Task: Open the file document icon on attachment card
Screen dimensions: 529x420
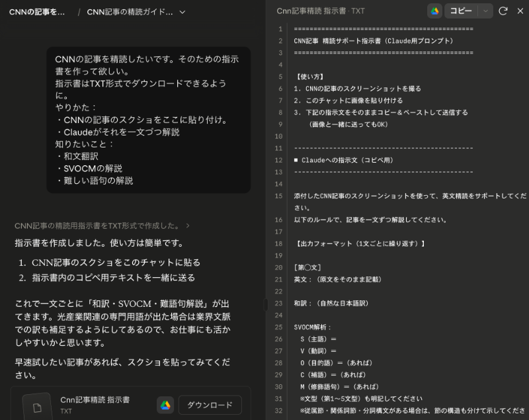Action: [38, 407]
